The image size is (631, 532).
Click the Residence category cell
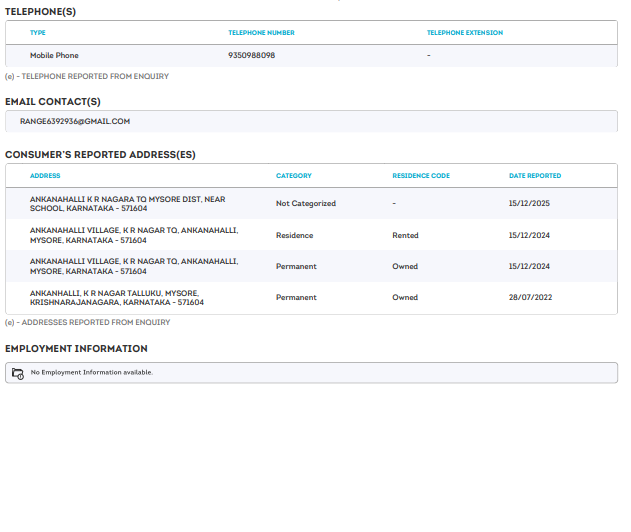pyautogui.click(x=294, y=236)
